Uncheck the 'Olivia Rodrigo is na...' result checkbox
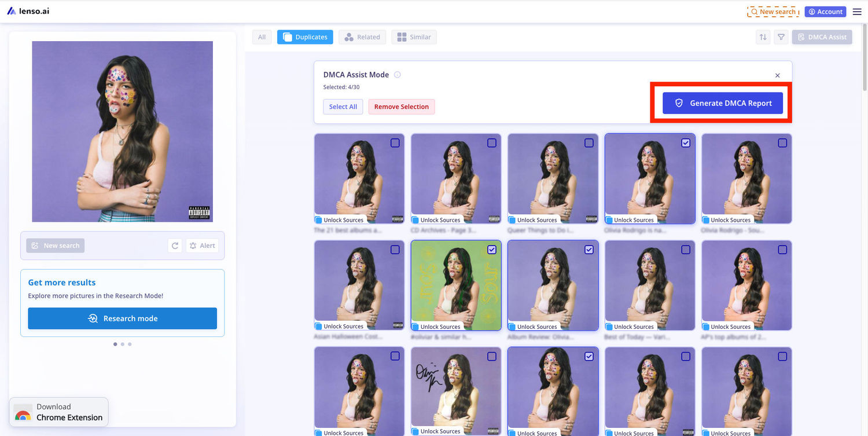This screenshot has height=436, width=868. click(x=686, y=143)
